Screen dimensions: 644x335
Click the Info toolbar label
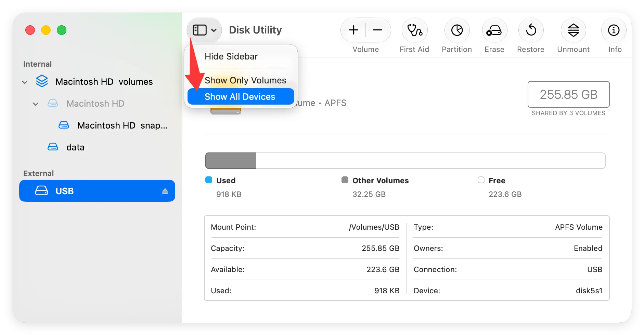click(615, 50)
